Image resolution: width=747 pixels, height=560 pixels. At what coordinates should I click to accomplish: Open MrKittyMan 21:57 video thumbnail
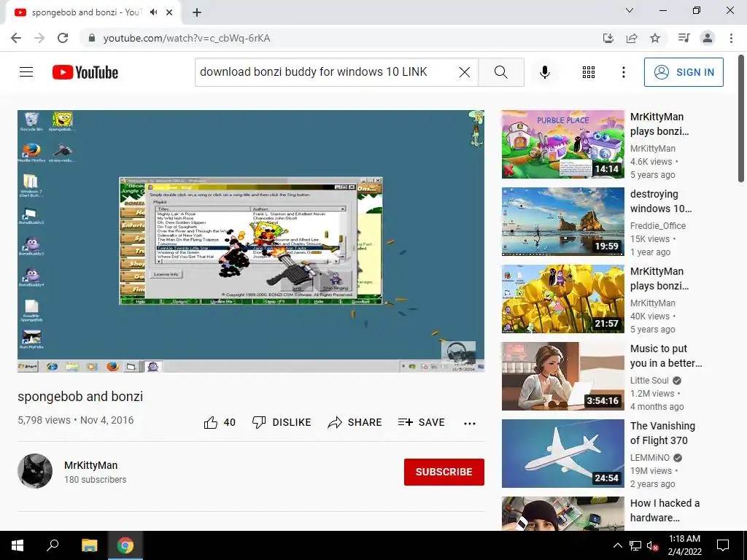coord(562,299)
